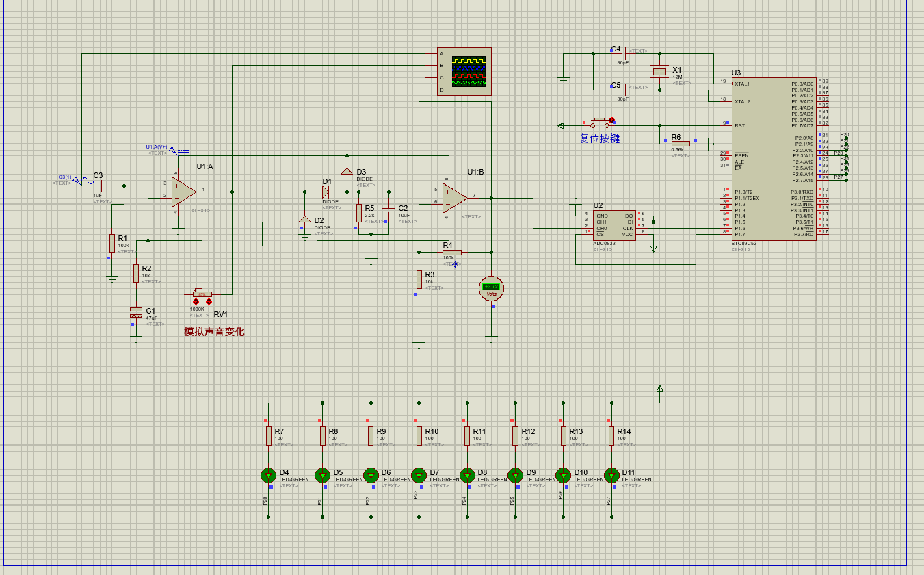
Task: Select crystal oscillator X1
Action: pyautogui.click(x=659, y=71)
